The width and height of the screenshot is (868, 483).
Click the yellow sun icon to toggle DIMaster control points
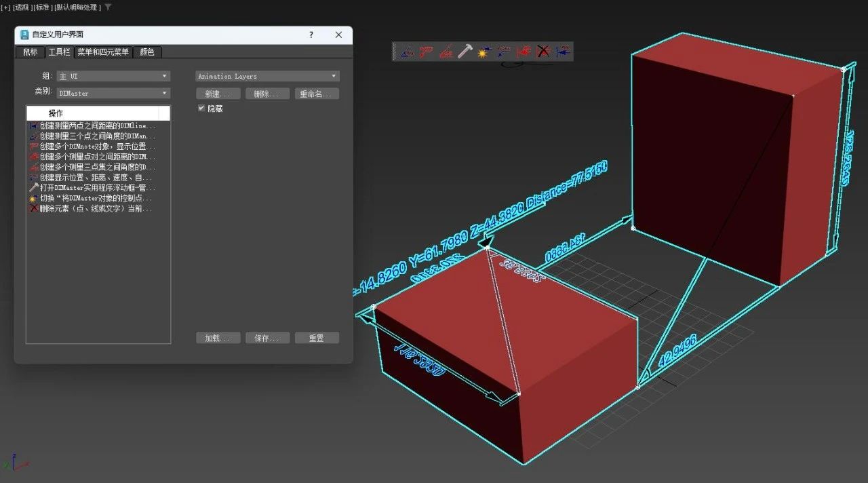click(x=483, y=52)
